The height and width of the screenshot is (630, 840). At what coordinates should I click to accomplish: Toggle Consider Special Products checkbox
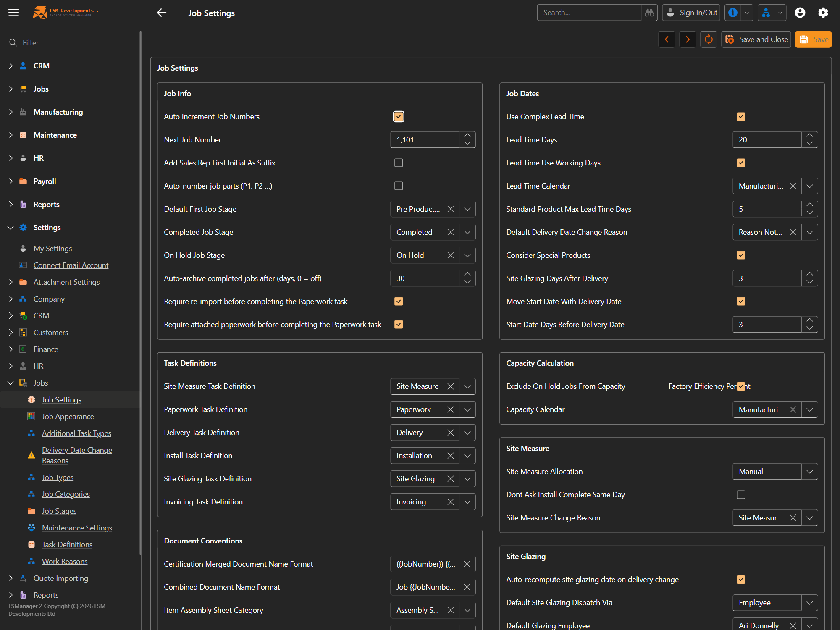point(741,255)
